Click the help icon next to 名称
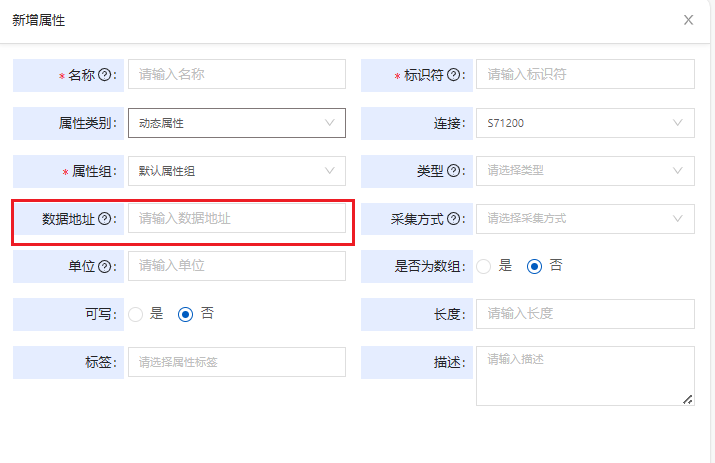 pyautogui.click(x=105, y=74)
